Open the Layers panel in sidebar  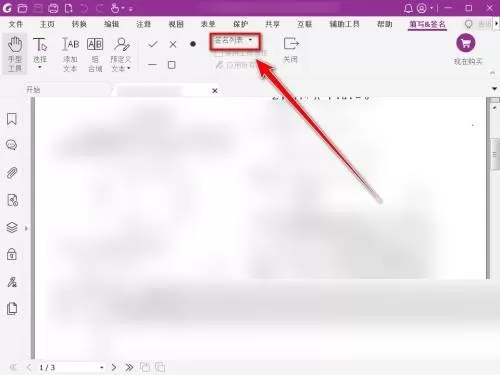[x=12, y=228]
